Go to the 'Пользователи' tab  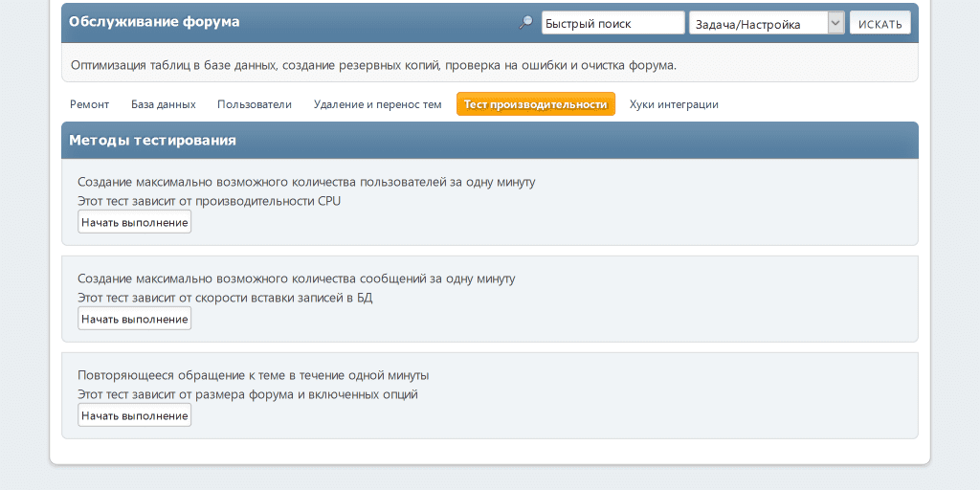click(x=255, y=104)
